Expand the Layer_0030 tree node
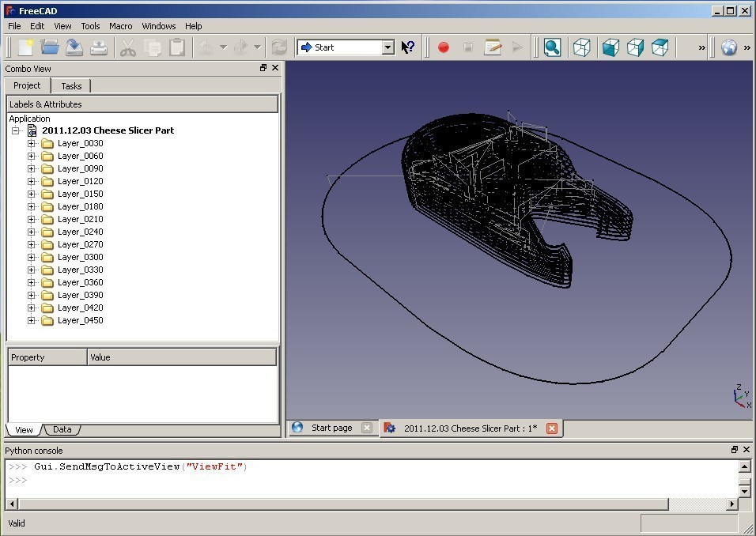This screenshot has height=536, width=756. [x=31, y=143]
